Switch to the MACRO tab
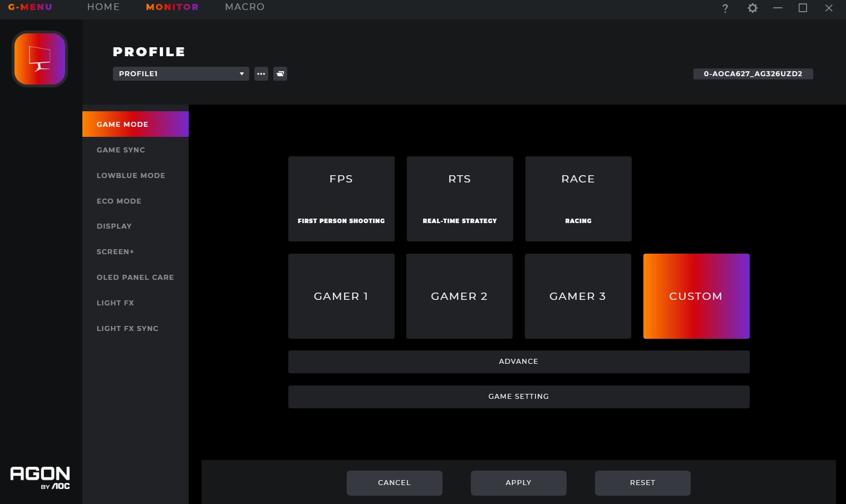 coord(245,7)
